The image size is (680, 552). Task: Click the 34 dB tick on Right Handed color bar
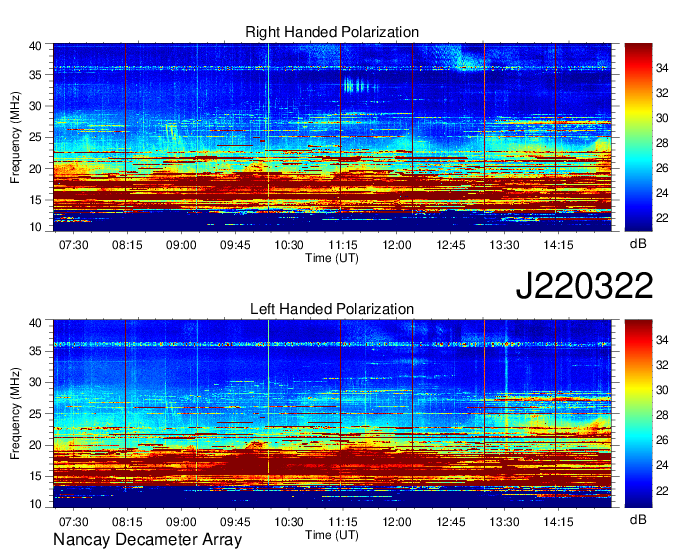pos(662,68)
